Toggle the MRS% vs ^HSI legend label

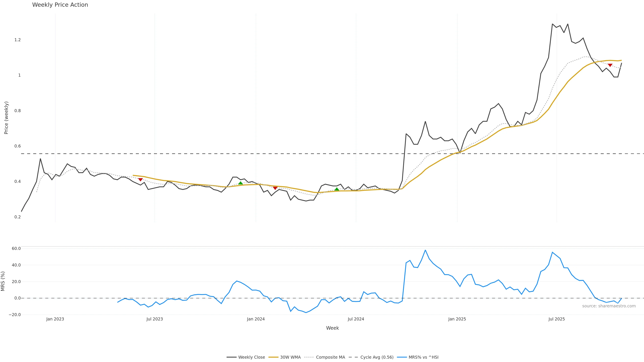pos(423,357)
